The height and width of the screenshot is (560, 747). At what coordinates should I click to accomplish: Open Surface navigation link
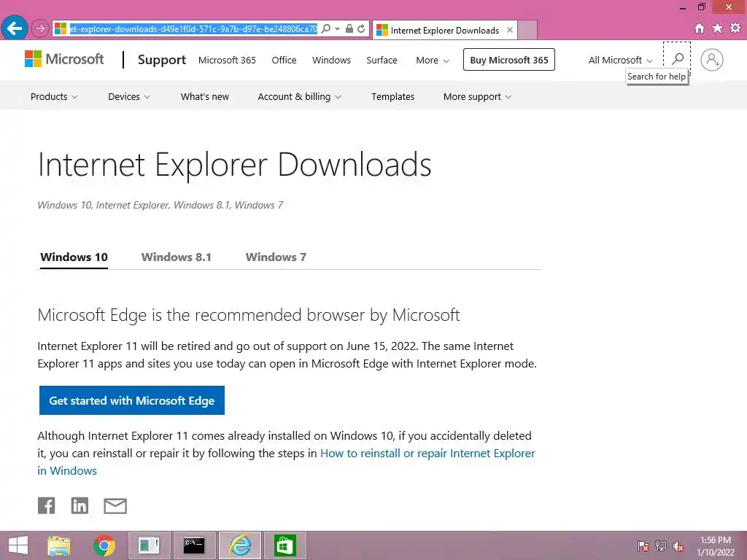click(x=382, y=61)
